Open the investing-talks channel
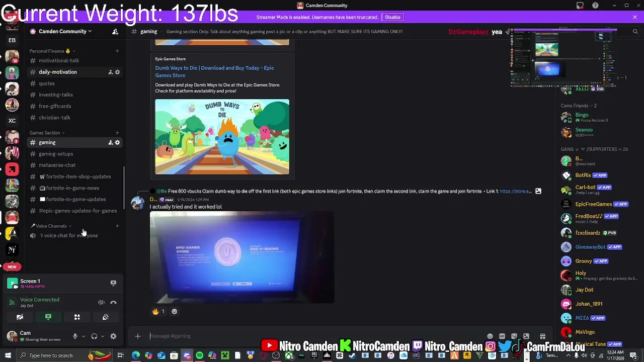Image resolution: width=644 pixels, height=362 pixels. tap(74, 95)
